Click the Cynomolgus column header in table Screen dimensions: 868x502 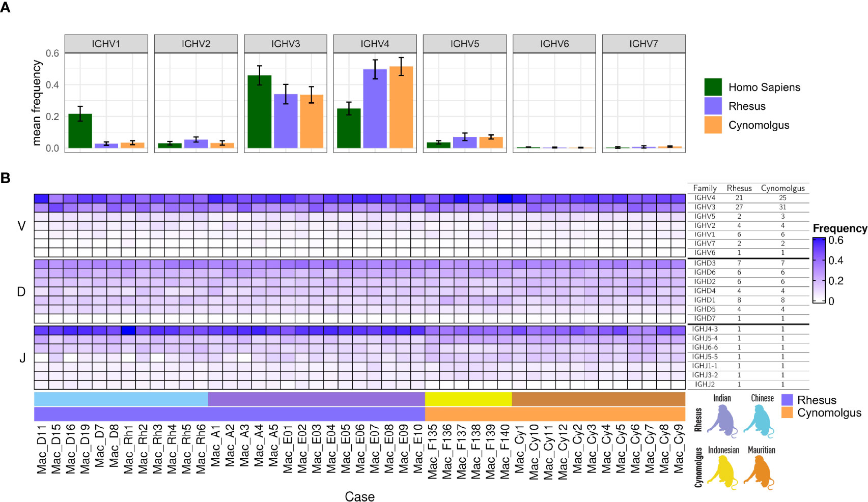pyautogui.click(x=783, y=188)
